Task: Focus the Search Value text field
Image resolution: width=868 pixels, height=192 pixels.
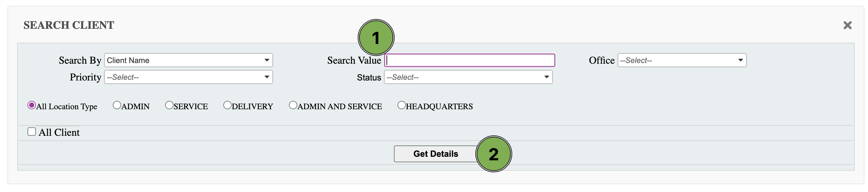Action: (469, 60)
